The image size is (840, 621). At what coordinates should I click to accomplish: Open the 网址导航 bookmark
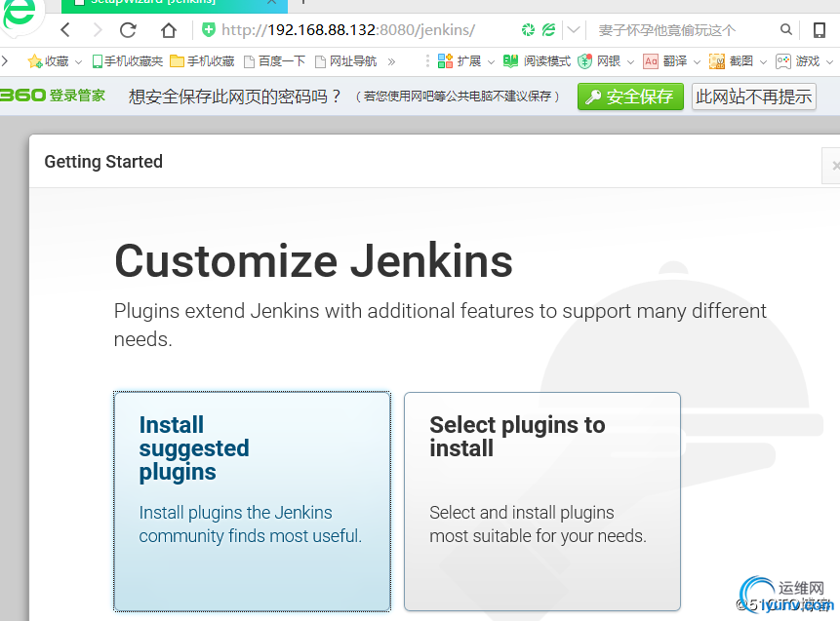tap(346, 61)
